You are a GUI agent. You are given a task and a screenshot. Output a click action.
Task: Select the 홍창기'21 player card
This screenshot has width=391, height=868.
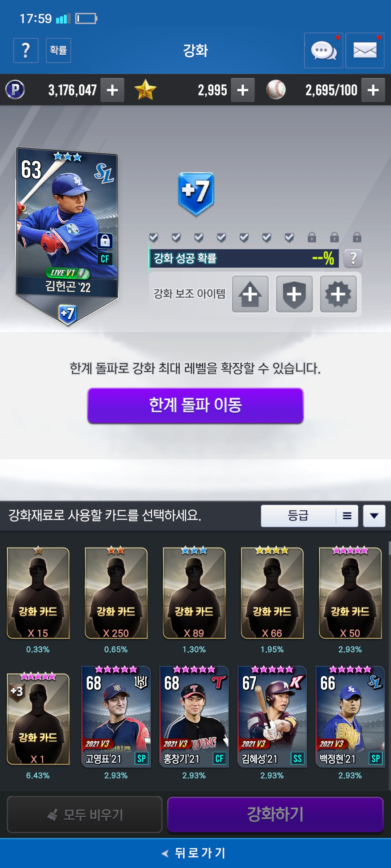point(194,717)
